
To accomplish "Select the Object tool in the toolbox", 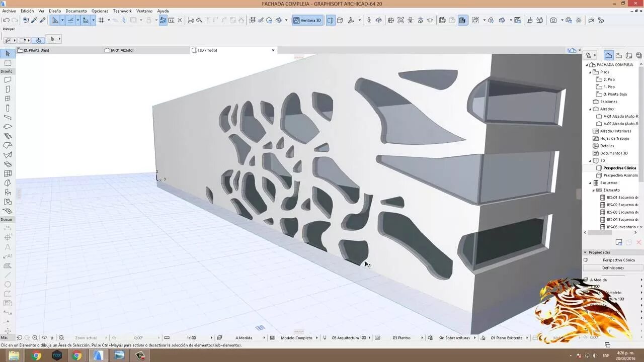I will [8, 192].
